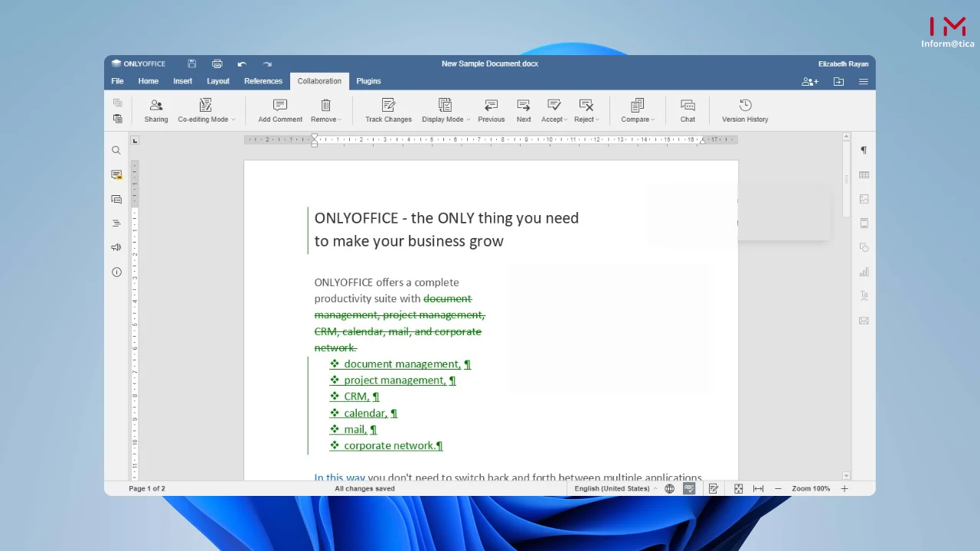Redo the last action
This screenshot has height=551, width=980.
(267, 64)
